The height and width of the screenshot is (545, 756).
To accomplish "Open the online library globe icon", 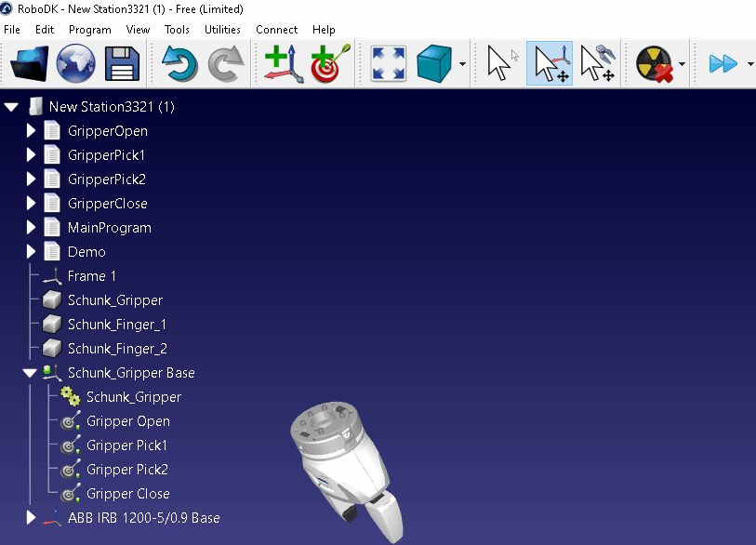I will [x=75, y=63].
